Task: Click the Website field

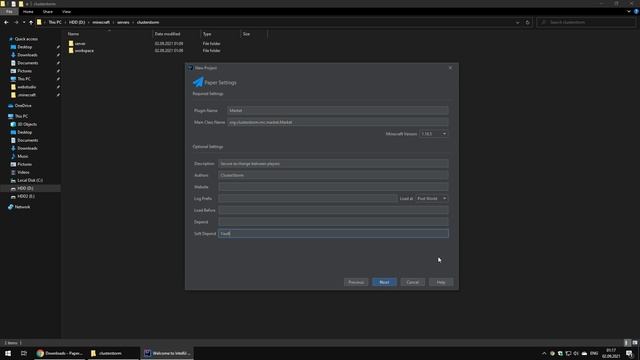Action: pyautogui.click(x=333, y=187)
